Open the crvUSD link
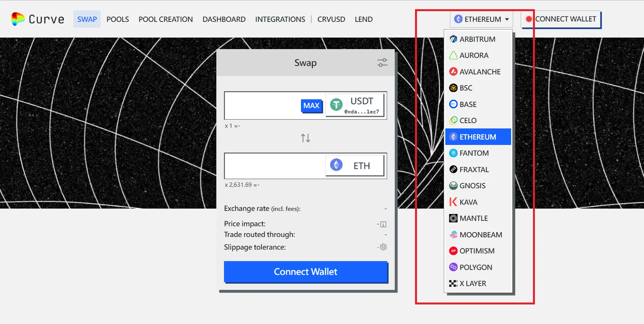Image resolution: width=644 pixels, height=324 pixels. coord(331,19)
